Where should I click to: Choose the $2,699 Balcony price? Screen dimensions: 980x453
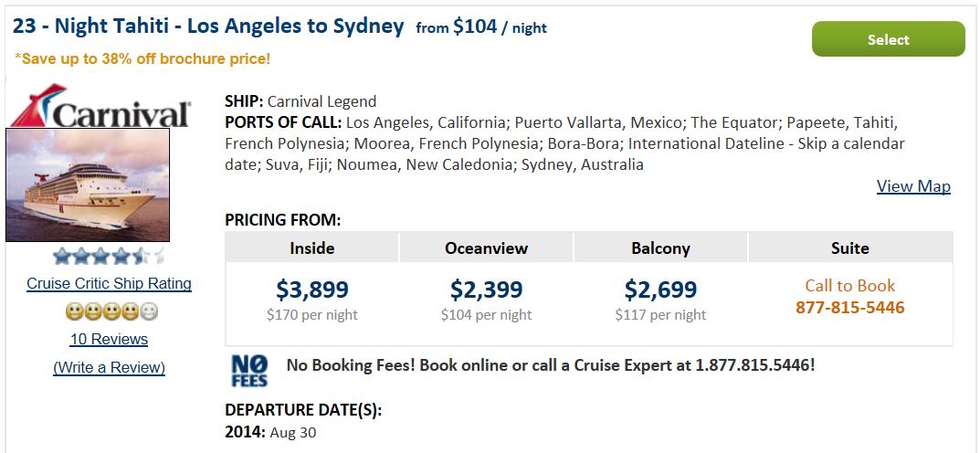660,290
